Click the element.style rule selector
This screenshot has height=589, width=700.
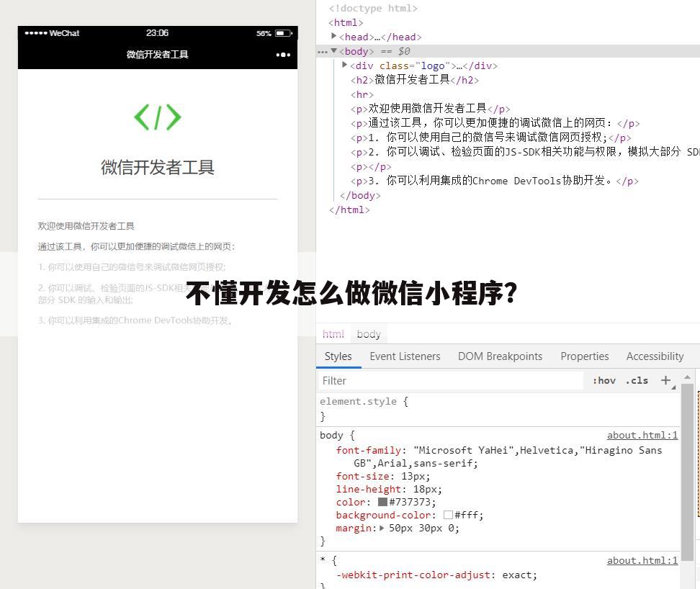[x=358, y=401]
